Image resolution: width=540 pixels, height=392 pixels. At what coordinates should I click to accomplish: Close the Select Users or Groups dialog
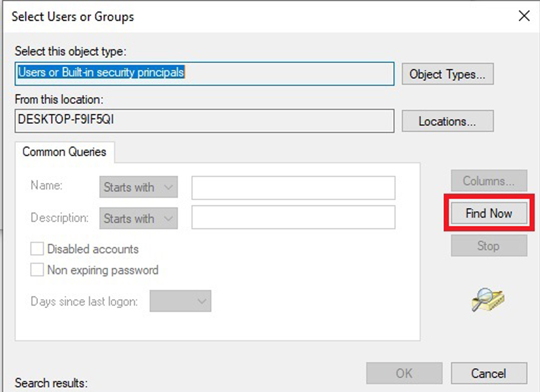(x=524, y=16)
